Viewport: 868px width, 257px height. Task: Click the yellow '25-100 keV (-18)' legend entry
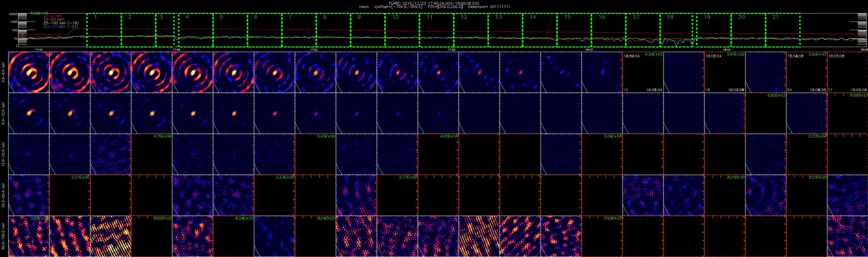coord(61,23)
